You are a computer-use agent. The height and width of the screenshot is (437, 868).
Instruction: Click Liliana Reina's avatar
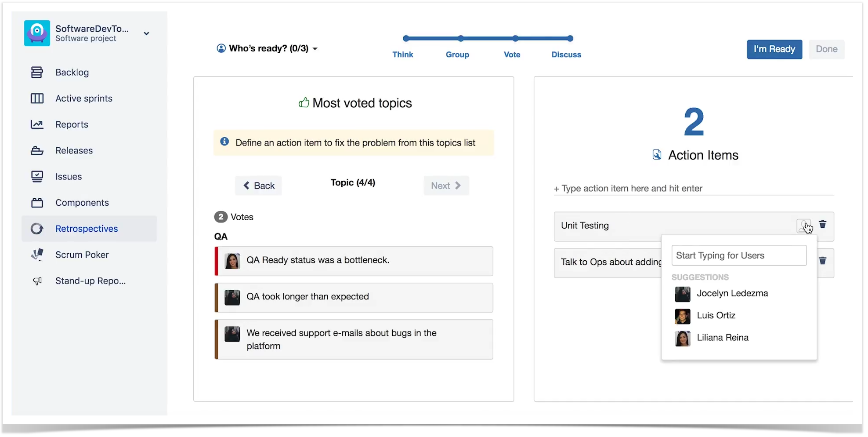(x=682, y=339)
